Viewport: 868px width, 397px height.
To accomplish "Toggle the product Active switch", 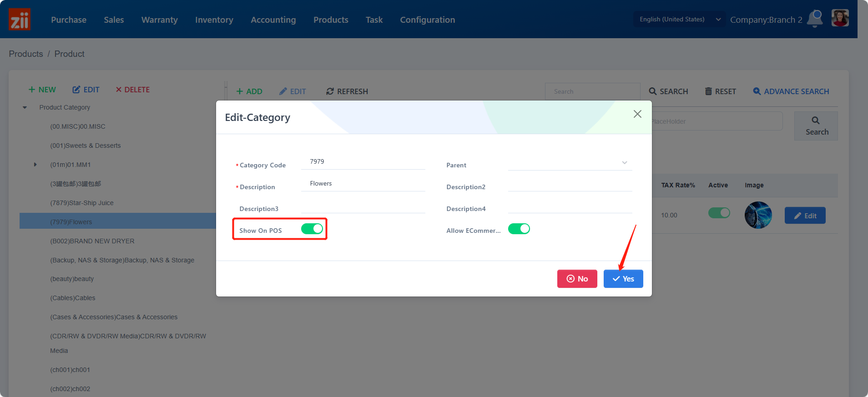I will pyautogui.click(x=719, y=213).
